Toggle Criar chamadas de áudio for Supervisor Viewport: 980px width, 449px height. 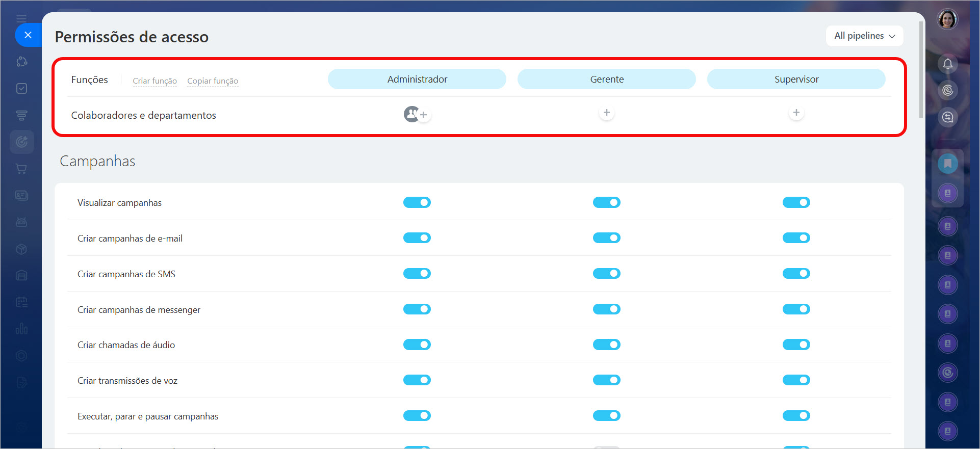796,345
